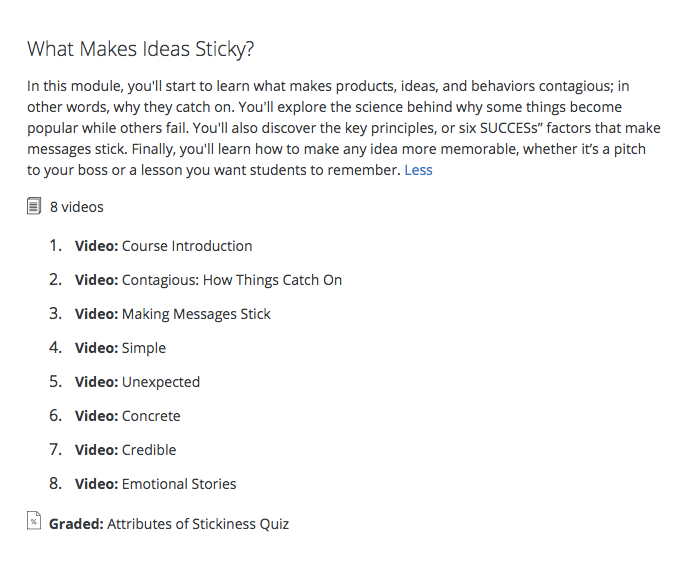
Task: Click the graded quiz percent icon
Action: [34, 522]
